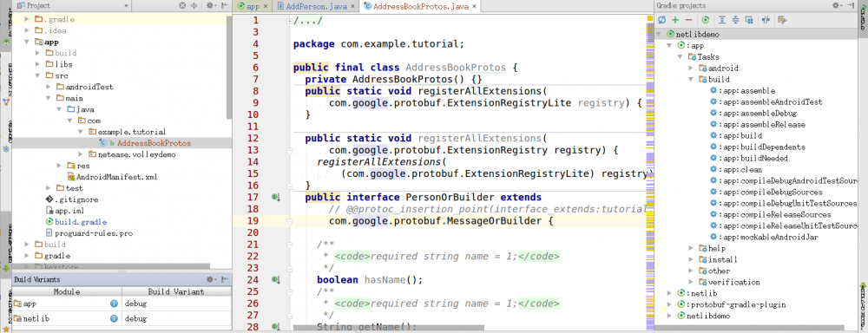
Task: Collapse the src folder
Action: pyautogui.click(x=37, y=75)
